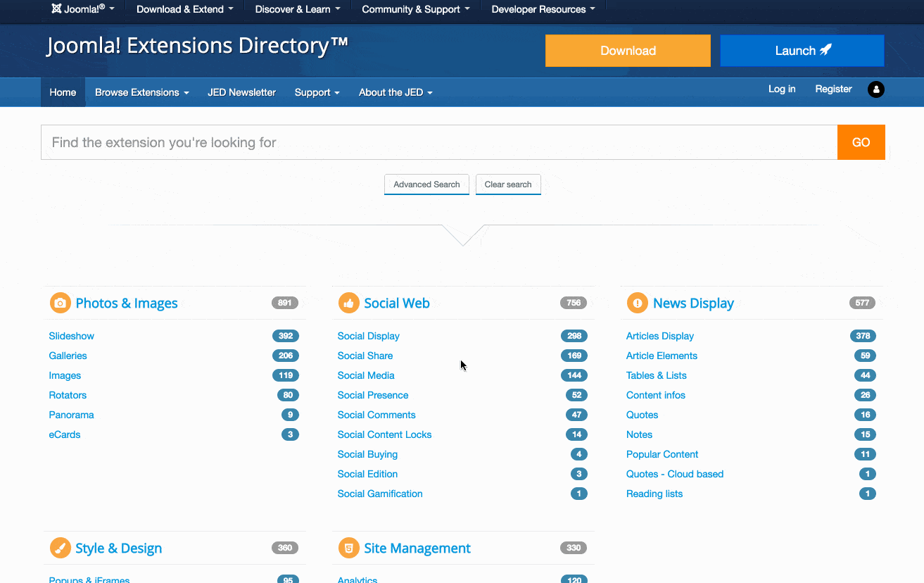This screenshot has height=583, width=924.
Task: Click the user avatar icon beside Register
Action: (x=876, y=89)
